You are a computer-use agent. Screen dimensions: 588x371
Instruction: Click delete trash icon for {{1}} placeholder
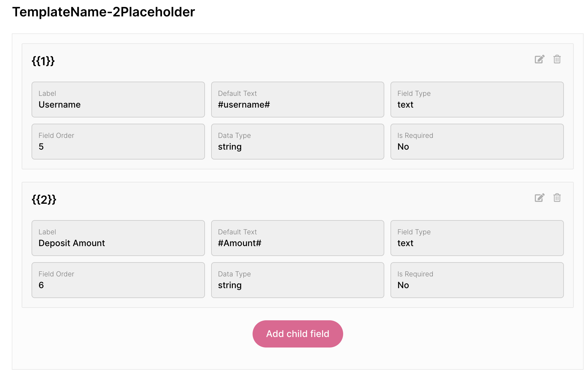[x=557, y=59]
